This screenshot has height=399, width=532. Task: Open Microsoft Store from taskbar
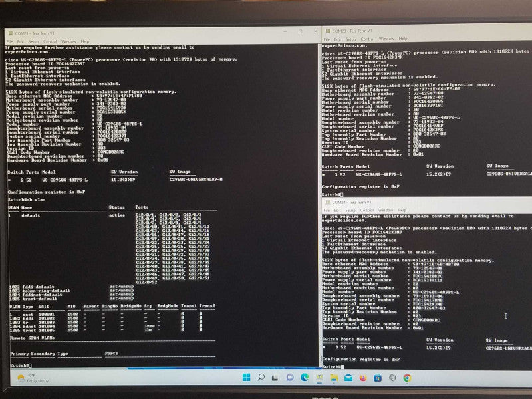tap(378, 378)
